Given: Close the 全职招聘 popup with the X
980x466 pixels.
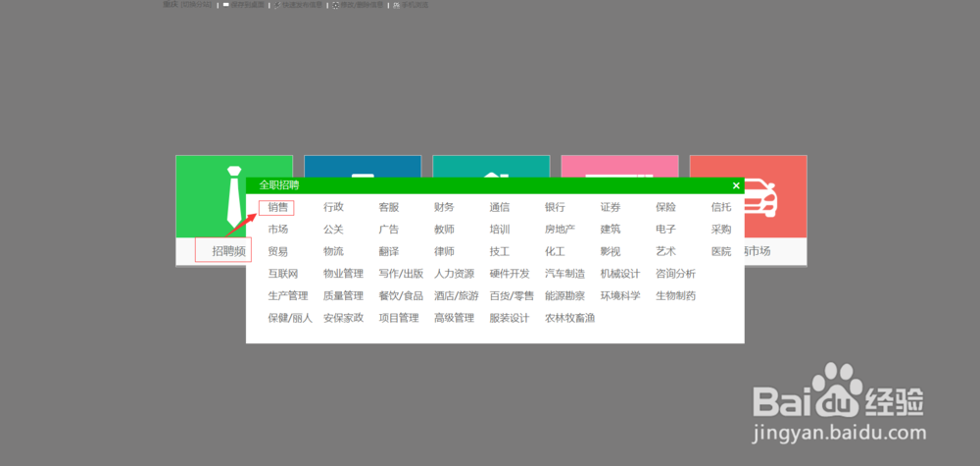Looking at the screenshot, I should tap(736, 185).
